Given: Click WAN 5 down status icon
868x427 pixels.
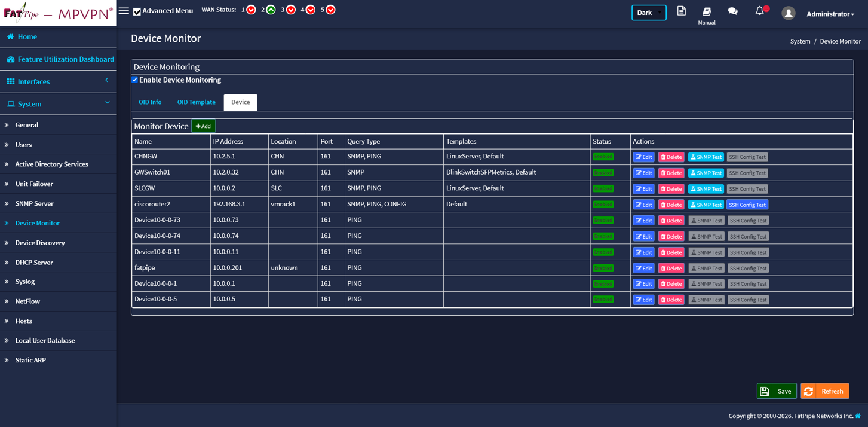Looking at the screenshot, I should [x=330, y=10].
